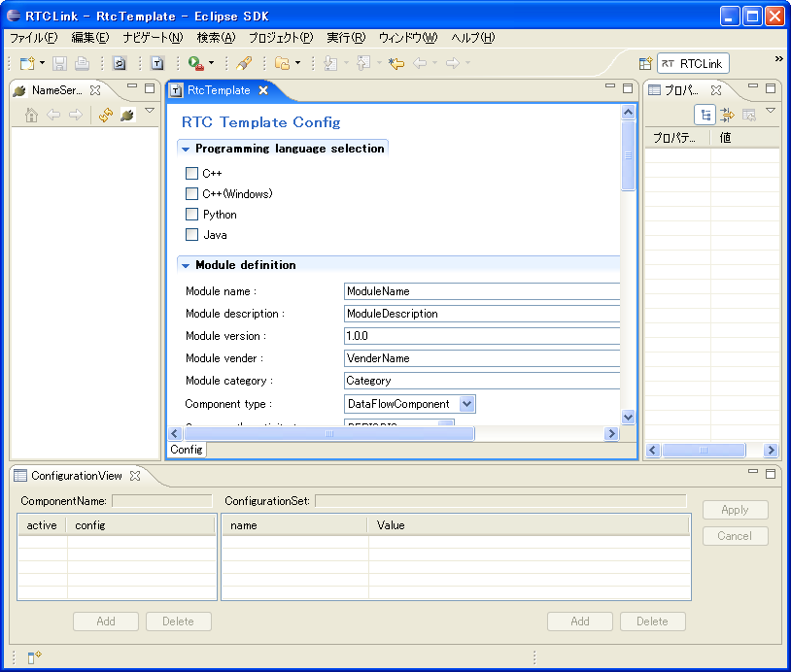Click the New wizard toolbar icon
This screenshot has height=672, width=791.
27,63
